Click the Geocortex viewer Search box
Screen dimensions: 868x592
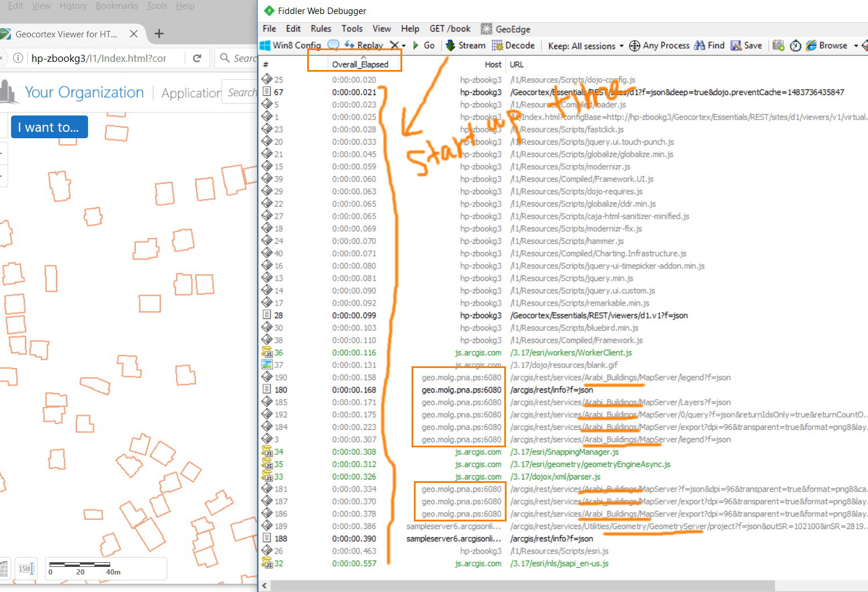(240, 93)
